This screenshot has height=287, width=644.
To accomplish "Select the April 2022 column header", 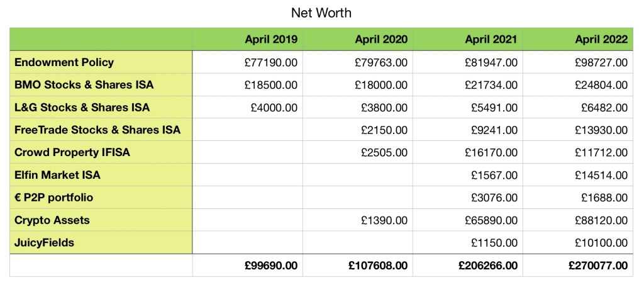I will (601, 39).
